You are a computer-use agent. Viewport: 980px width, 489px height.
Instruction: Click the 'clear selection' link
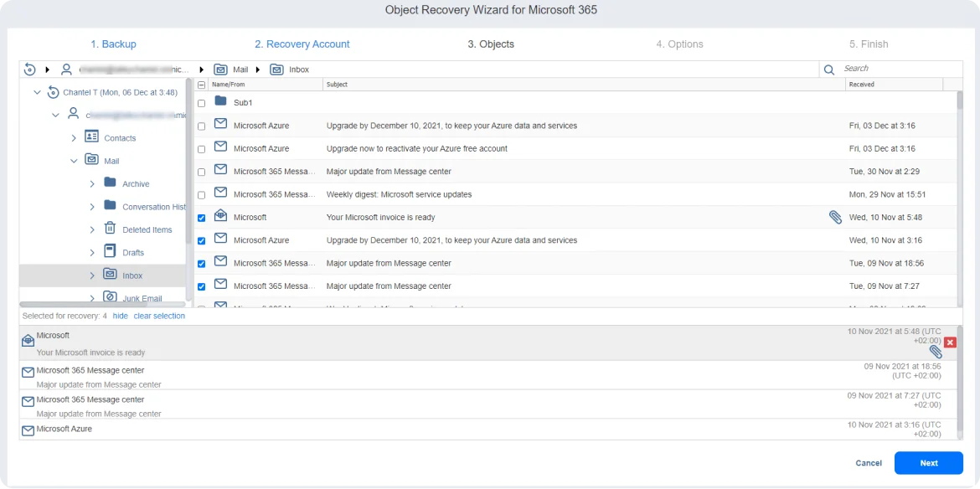(x=159, y=316)
